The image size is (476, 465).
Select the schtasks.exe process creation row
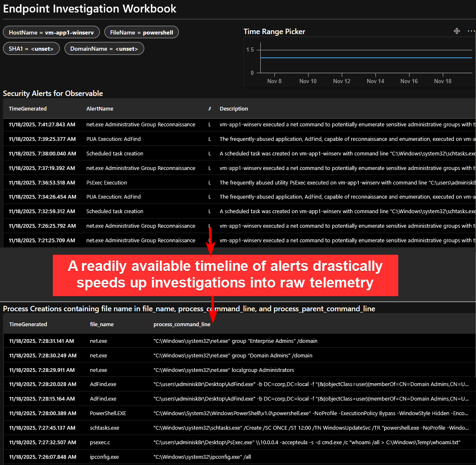click(104, 428)
